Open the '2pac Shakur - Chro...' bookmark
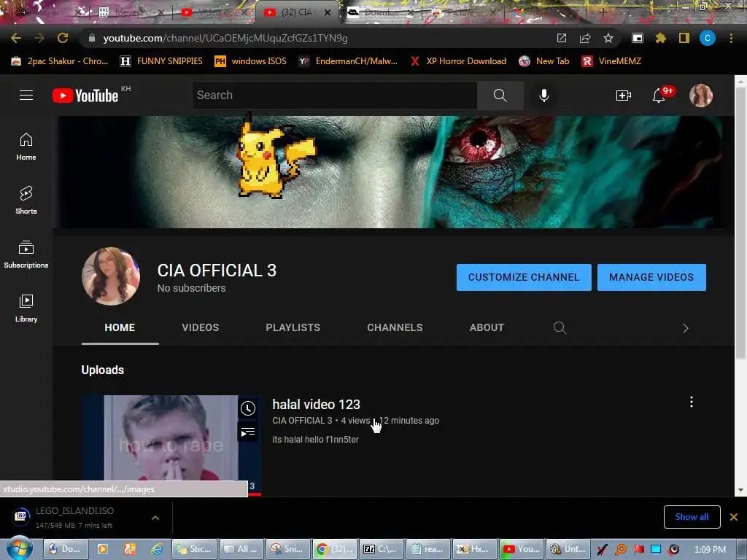This screenshot has width=747, height=560. 60,61
